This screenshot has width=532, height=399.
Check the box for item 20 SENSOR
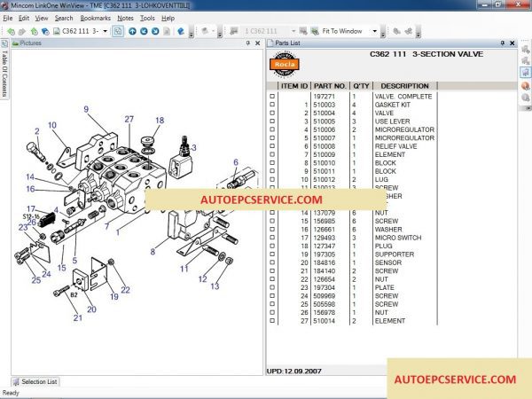coord(272,262)
